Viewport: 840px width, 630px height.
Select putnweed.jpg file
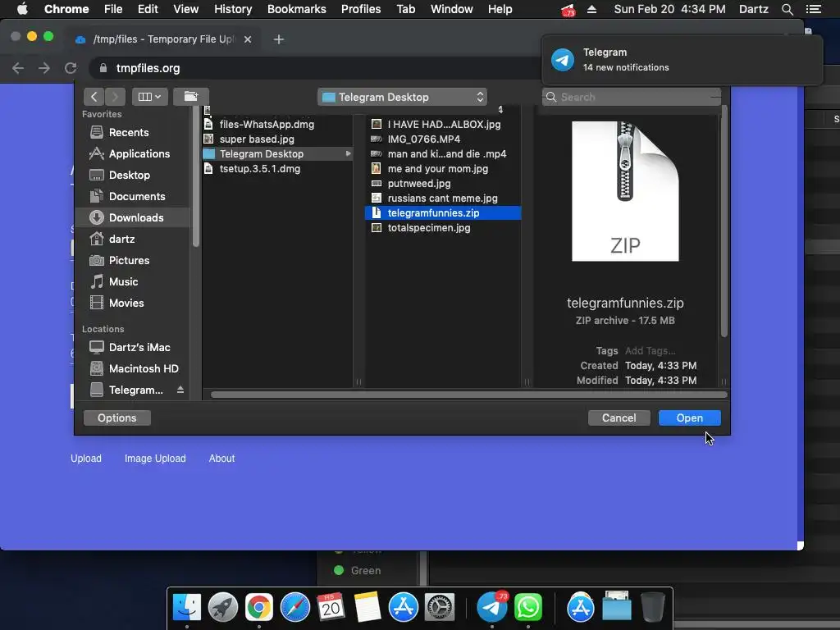coord(419,183)
